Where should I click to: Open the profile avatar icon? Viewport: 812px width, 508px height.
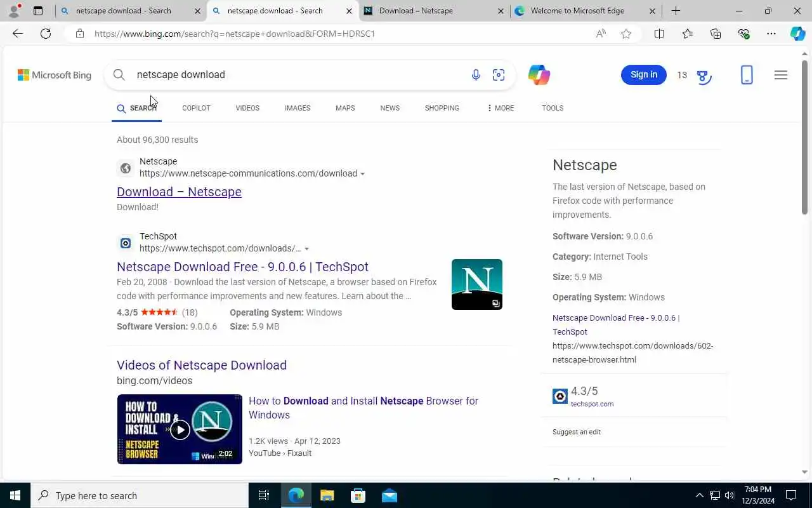pos(14,11)
